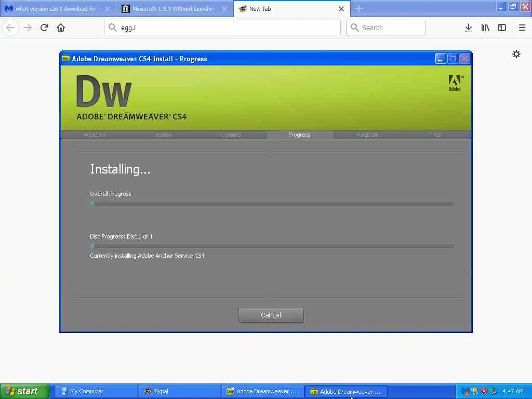Screen dimensions: 532x399
Task: Click the License step in installer
Action: click(x=162, y=135)
